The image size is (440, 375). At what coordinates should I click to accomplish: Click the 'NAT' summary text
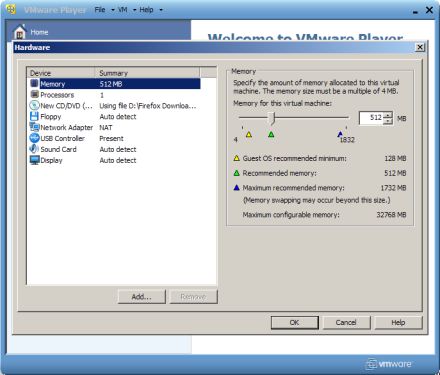[106, 127]
